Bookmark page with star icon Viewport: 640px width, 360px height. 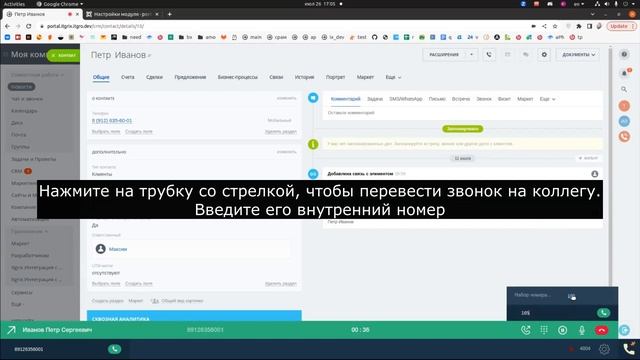pyautogui.click(x=555, y=26)
